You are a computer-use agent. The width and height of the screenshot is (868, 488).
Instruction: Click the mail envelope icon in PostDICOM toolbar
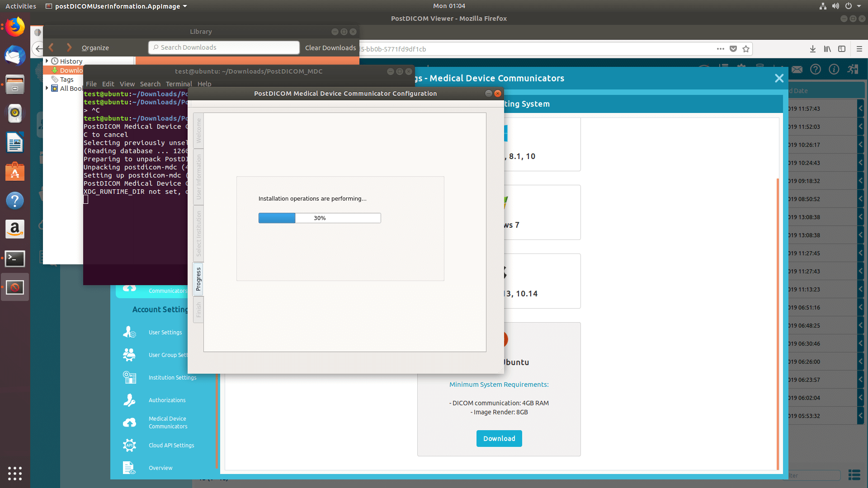(x=797, y=70)
